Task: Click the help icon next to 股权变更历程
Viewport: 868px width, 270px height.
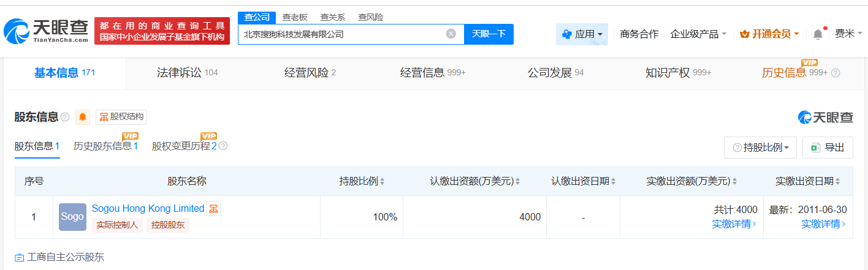Action: tap(223, 146)
